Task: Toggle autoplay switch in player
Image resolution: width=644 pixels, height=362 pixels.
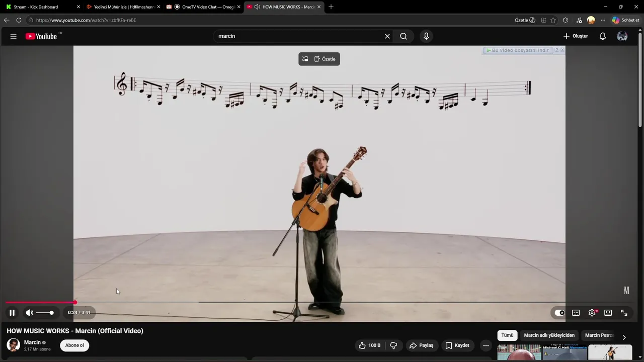Action: click(559, 313)
